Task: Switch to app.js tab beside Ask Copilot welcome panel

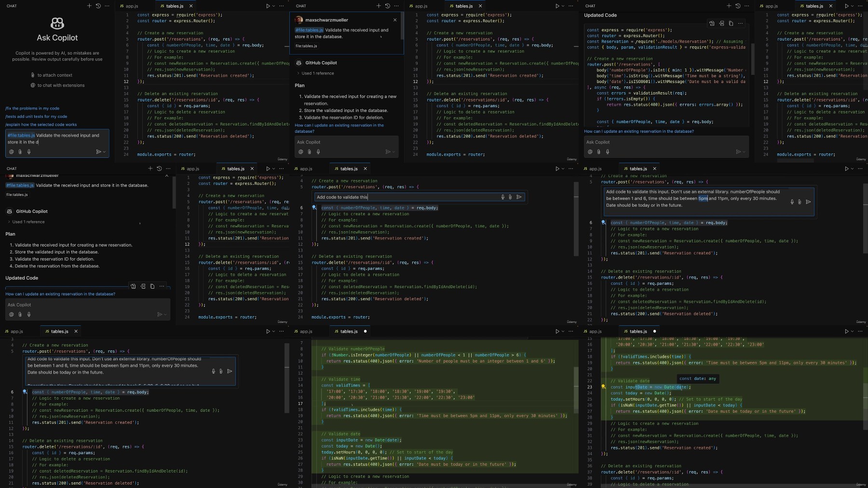Action: [x=129, y=6]
